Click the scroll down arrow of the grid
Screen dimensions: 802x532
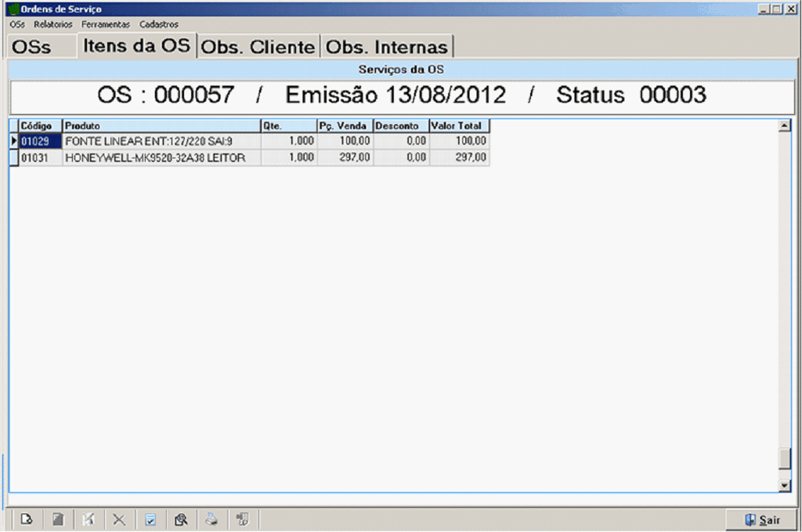coord(786,485)
